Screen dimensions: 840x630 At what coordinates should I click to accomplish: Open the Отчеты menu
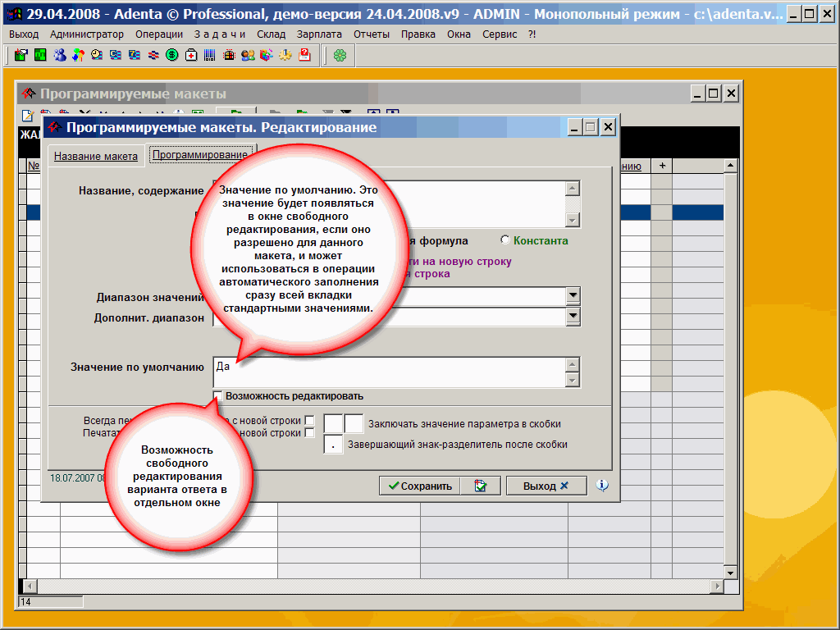pyautogui.click(x=372, y=34)
